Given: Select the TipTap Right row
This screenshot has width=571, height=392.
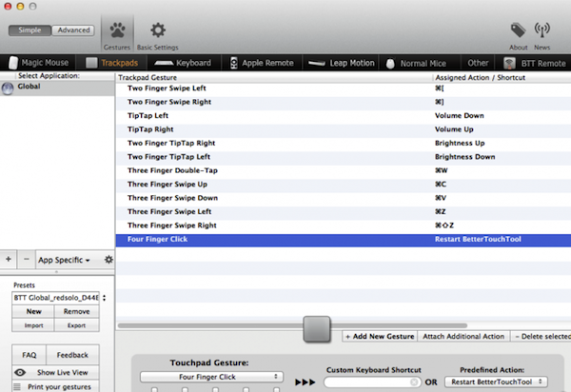Looking at the screenshot, I should (x=344, y=129).
